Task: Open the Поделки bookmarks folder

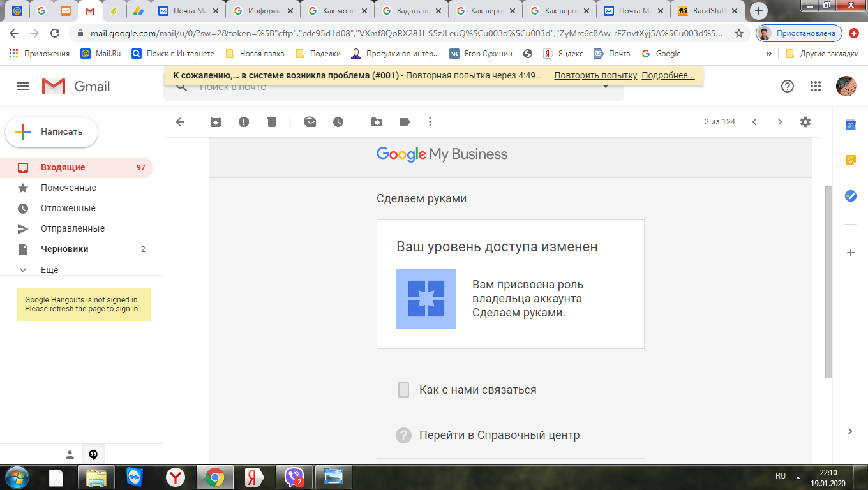Action: [x=317, y=54]
